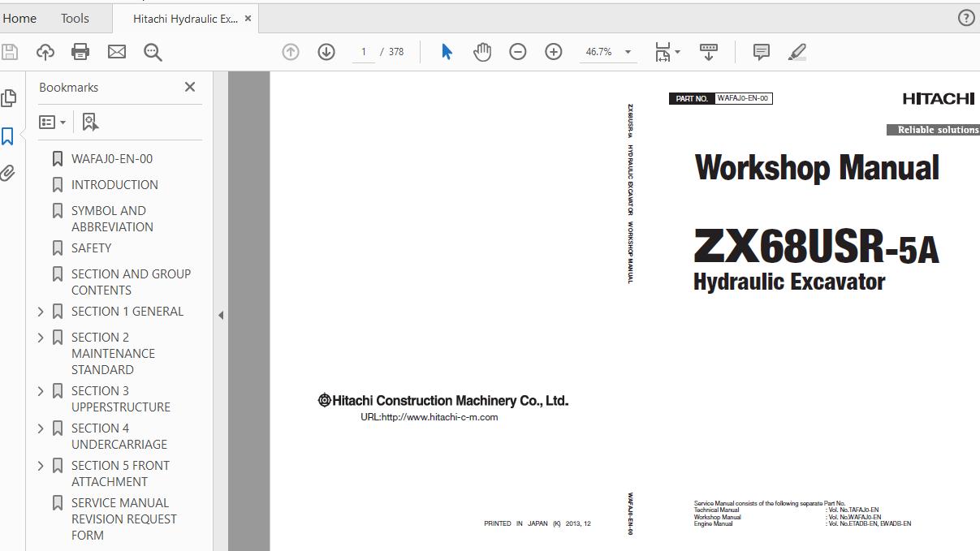This screenshot has width=980, height=551.
Task: Open the INTRODUCTION bookmark
Action: (114, 184)
